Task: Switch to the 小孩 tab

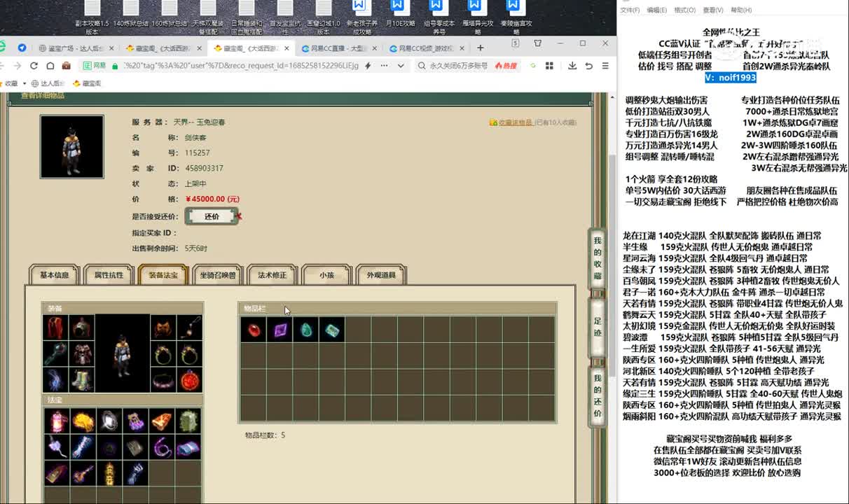Action: [x=326, y=275]
